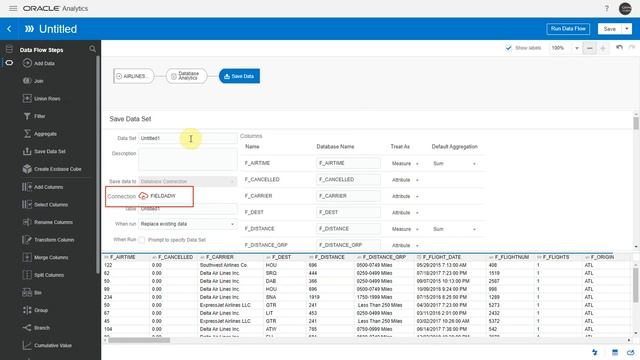Change F_AIRTIME default aggregation Sum dropdown

point(454,163)
